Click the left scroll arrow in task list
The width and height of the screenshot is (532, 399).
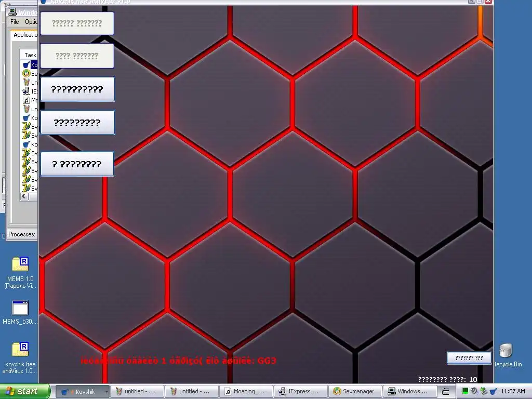pyautogui.click(x=24, y=196)
